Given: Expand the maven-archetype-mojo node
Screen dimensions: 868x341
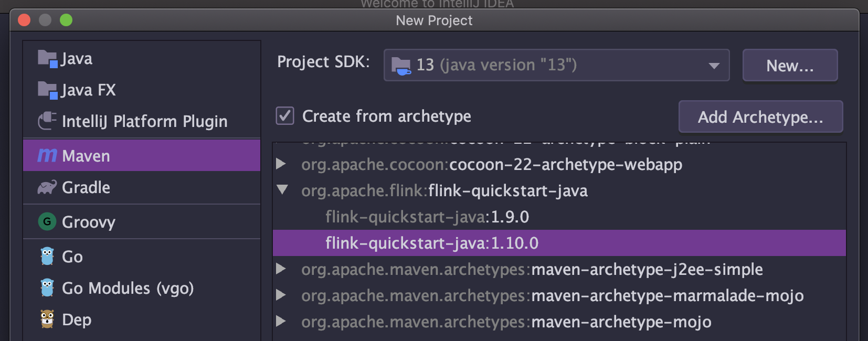Looking at the screenshot, I should [x=281, y=322].
